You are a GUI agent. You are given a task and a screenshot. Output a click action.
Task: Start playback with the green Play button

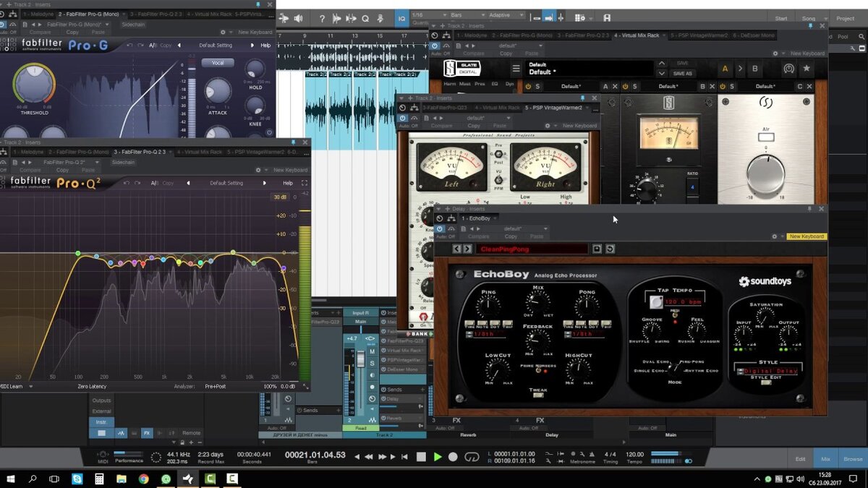(438, 457)
